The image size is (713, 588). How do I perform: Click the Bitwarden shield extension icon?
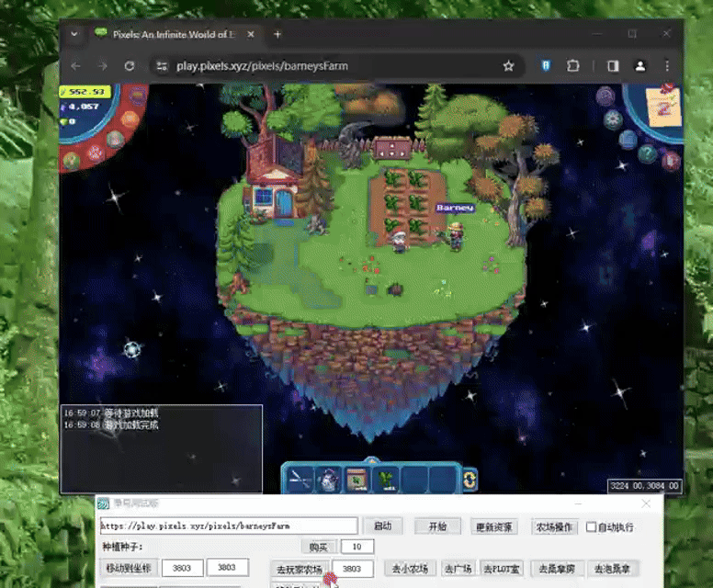click(x=546, y=66)
